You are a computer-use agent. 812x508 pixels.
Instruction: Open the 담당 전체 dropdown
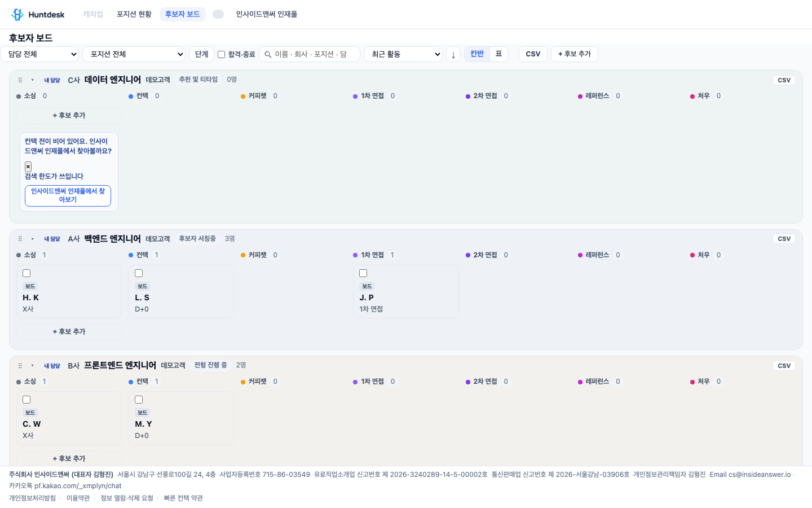coord(39,54)
